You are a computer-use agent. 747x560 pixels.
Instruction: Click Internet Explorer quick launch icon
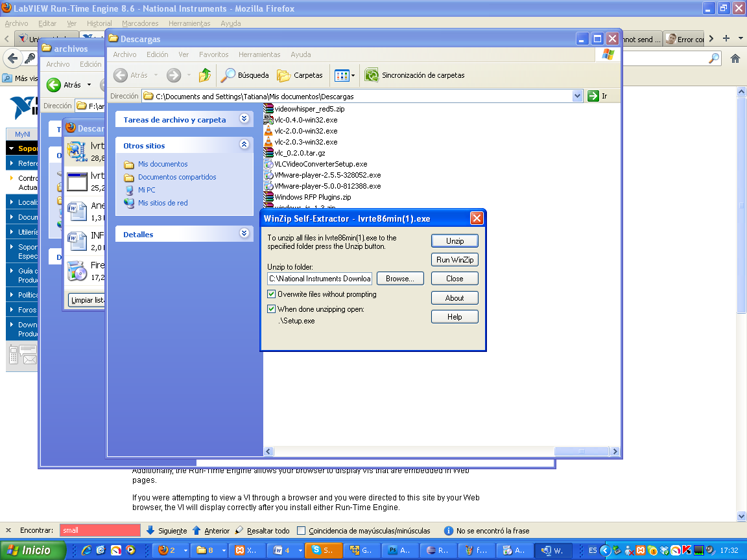(87, 550)
